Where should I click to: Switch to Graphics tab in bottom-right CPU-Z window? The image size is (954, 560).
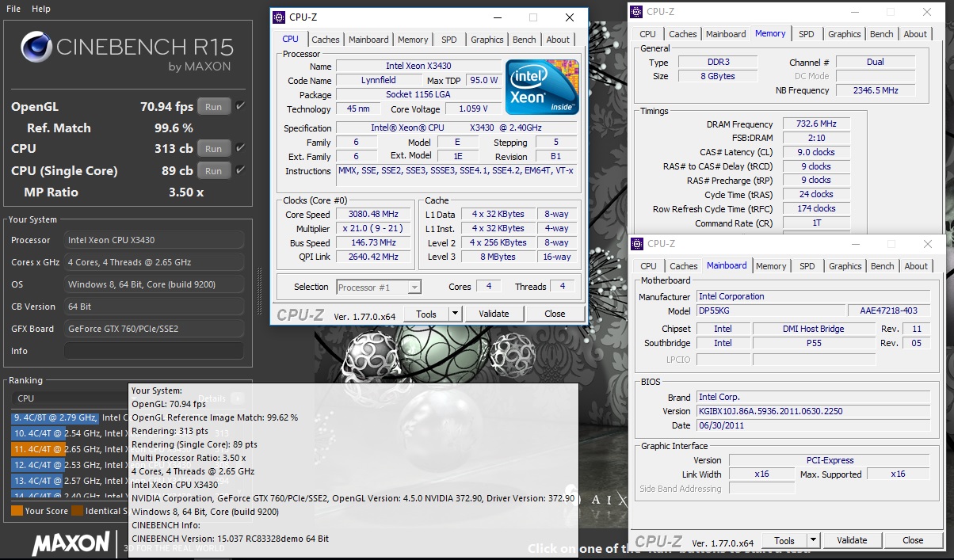(845, 266)
